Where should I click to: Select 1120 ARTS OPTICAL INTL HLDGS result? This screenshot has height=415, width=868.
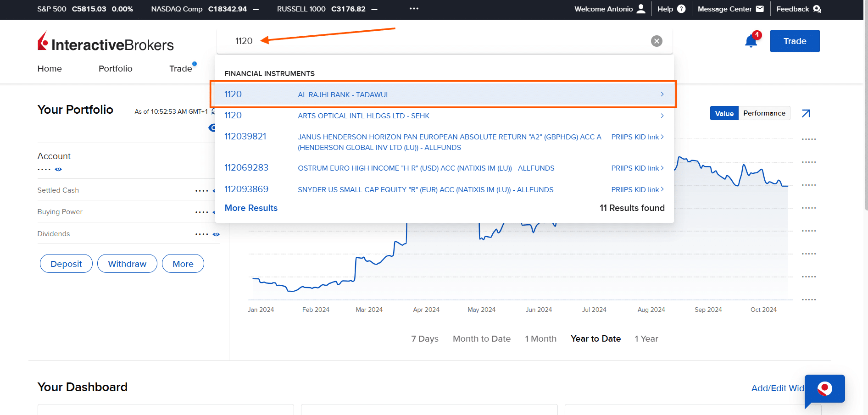pos(444,116)
